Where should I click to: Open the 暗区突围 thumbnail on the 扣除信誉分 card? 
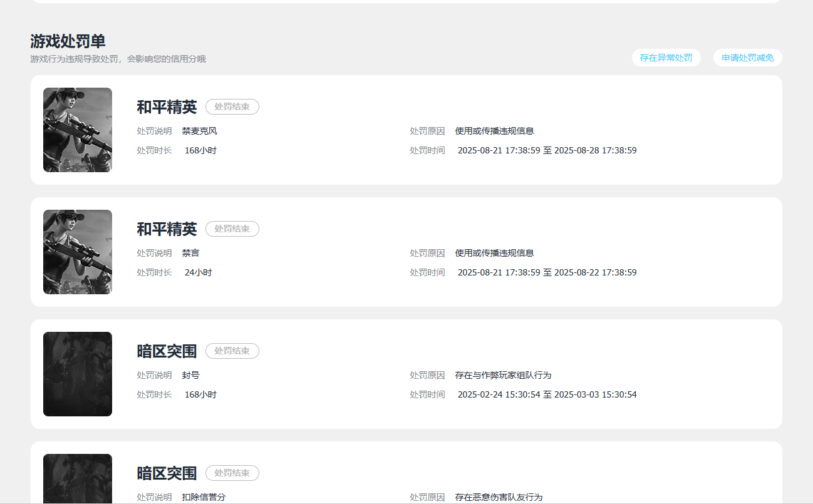(78, 479)
